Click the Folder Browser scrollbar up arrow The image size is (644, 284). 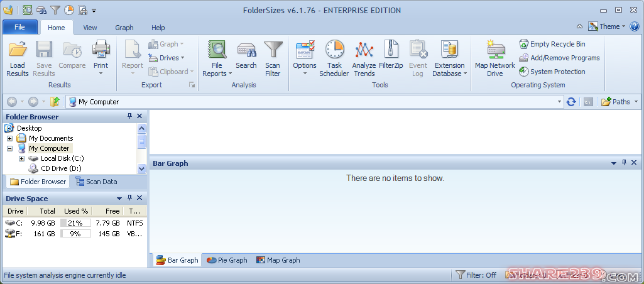tap(142, 128)
